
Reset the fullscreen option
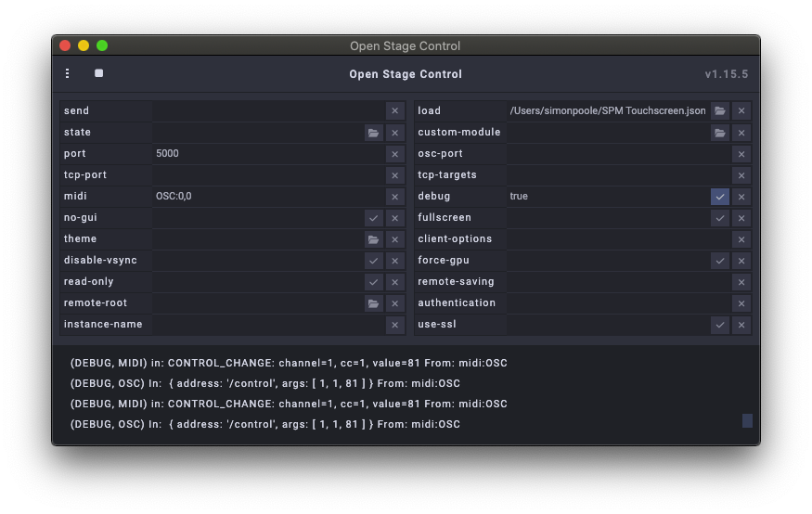click(741, 218)
